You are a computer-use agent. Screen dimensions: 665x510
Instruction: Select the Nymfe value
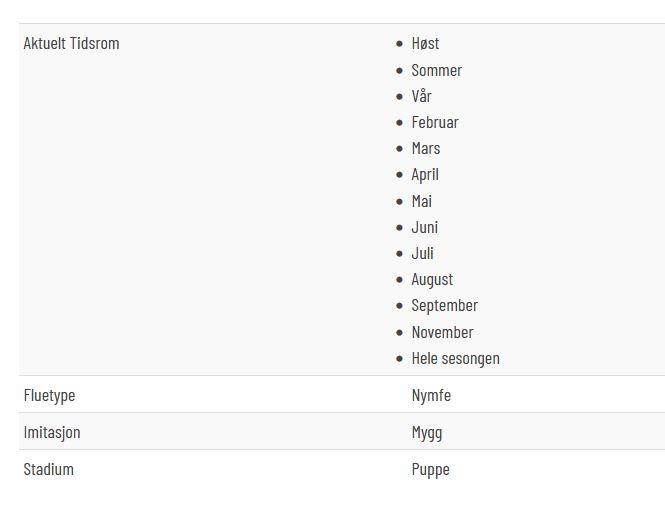[x=431, y=396]
